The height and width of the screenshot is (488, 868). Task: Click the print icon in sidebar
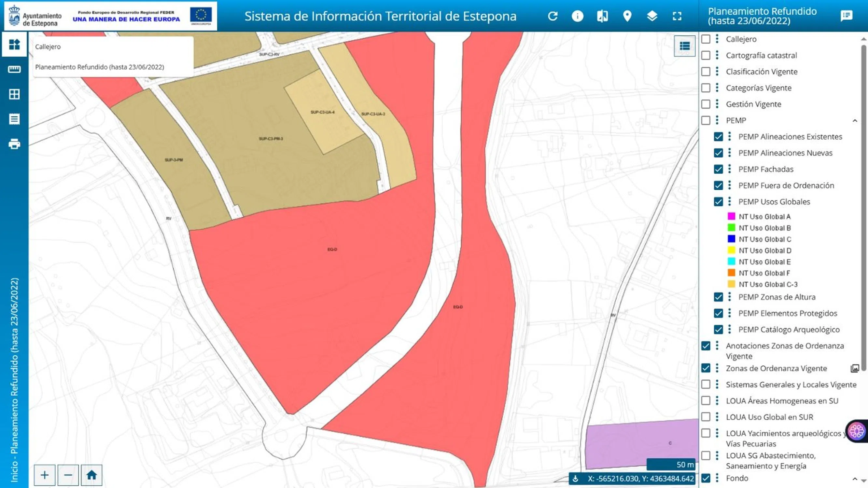(x=14, y=144)
